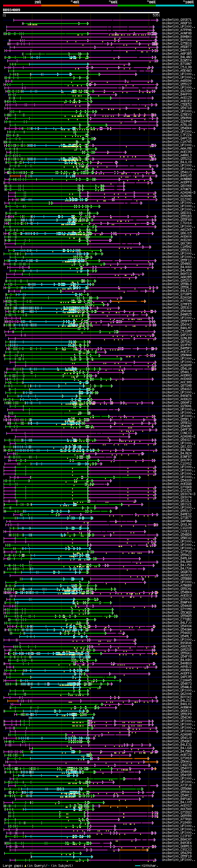Viewport: 197px width, 868px height.
Task: Click the UniRef100_C0SEI1 hit label
Action: (177, 531)
